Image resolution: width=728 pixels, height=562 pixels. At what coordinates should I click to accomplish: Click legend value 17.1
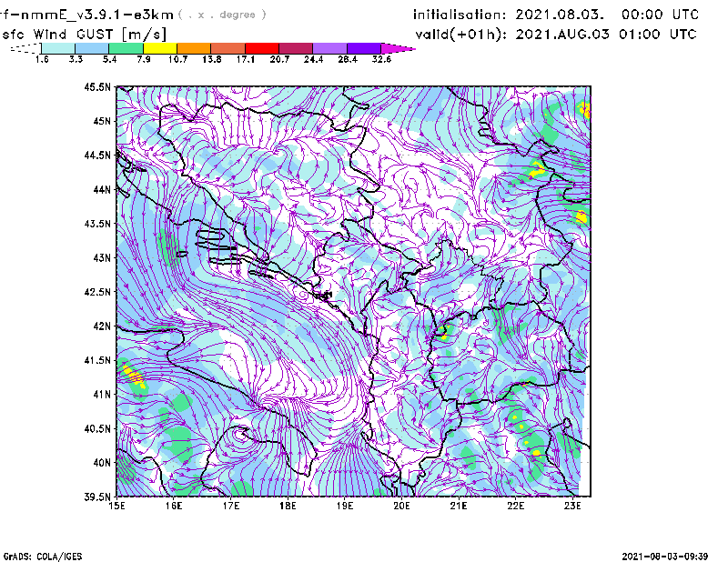246,59
